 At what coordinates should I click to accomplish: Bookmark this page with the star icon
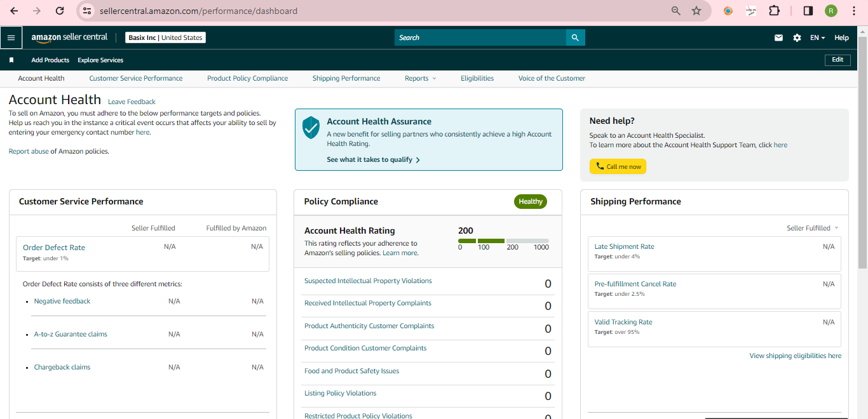[696, 11]
